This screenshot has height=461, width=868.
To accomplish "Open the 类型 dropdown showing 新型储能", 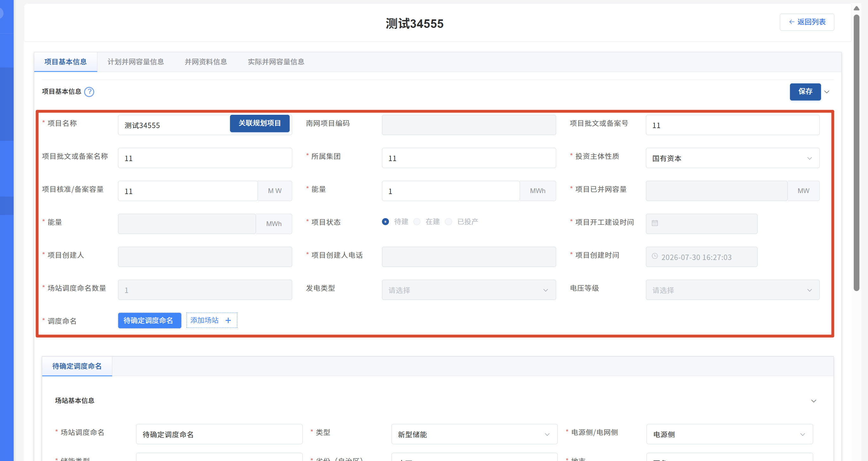I will click(x=474, y=434).
